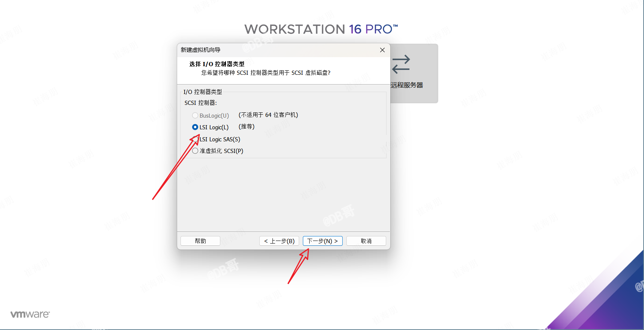Select the LSI Logic(L) radio button
644x330 pixels.
pos(195,127)
